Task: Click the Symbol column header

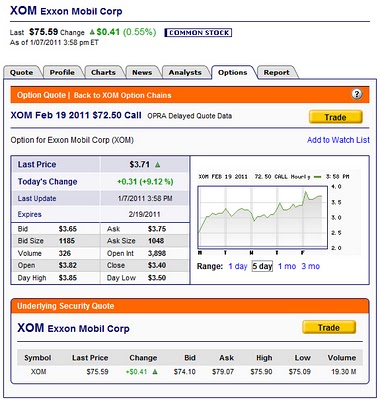Action: [x=38, y=358]
